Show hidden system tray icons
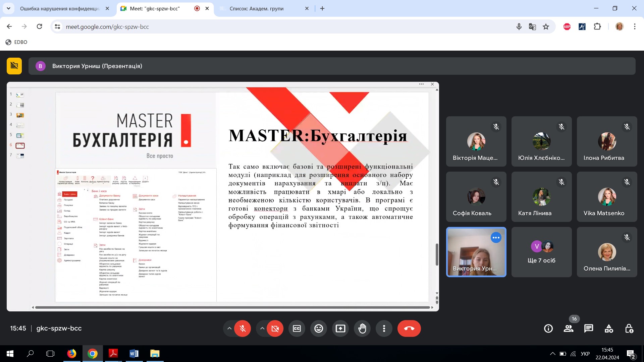The height and width of the screenshot is (362, 644). click(x=552, y=354)
